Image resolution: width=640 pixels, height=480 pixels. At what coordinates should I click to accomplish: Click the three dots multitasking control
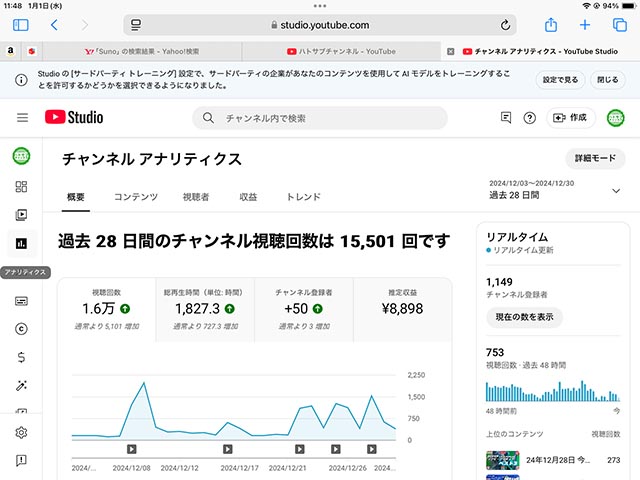click(320, 6)
